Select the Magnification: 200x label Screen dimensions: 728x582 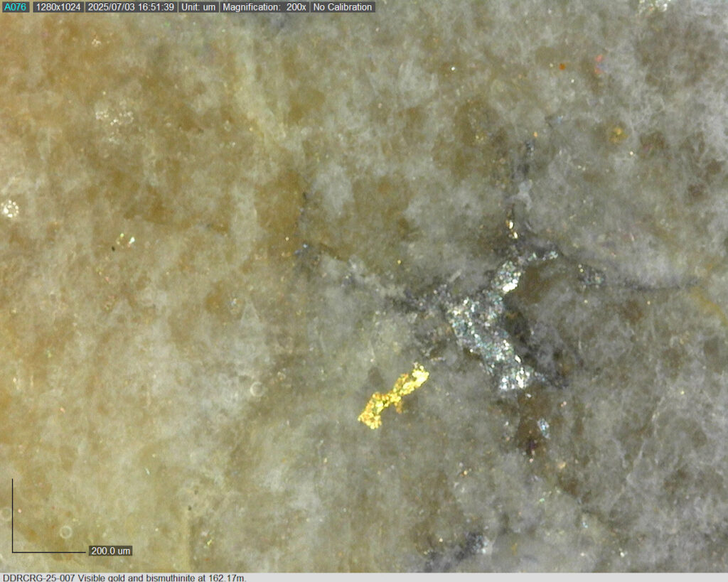pyautogui.click(x=264, y=7)
